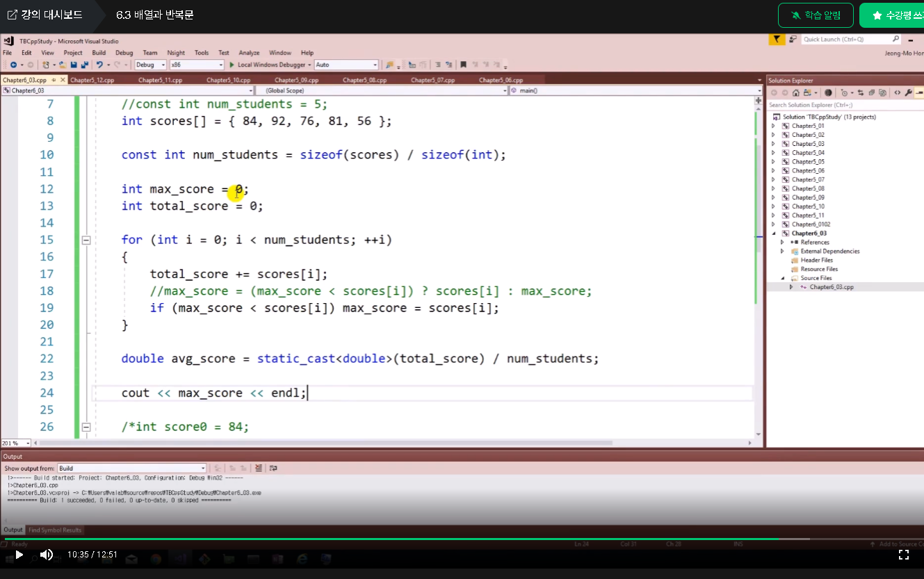
Task: Open the Auto debug target dropdown
Action: coord(346,65)
